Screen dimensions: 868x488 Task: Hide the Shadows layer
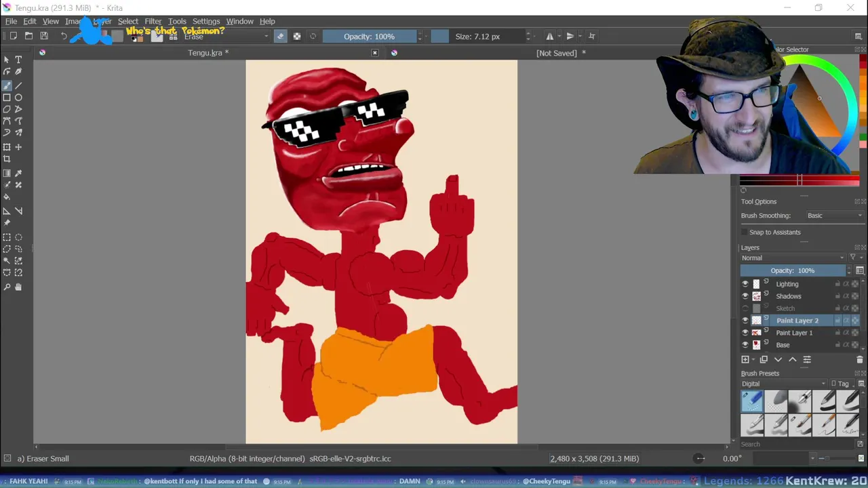745,296
